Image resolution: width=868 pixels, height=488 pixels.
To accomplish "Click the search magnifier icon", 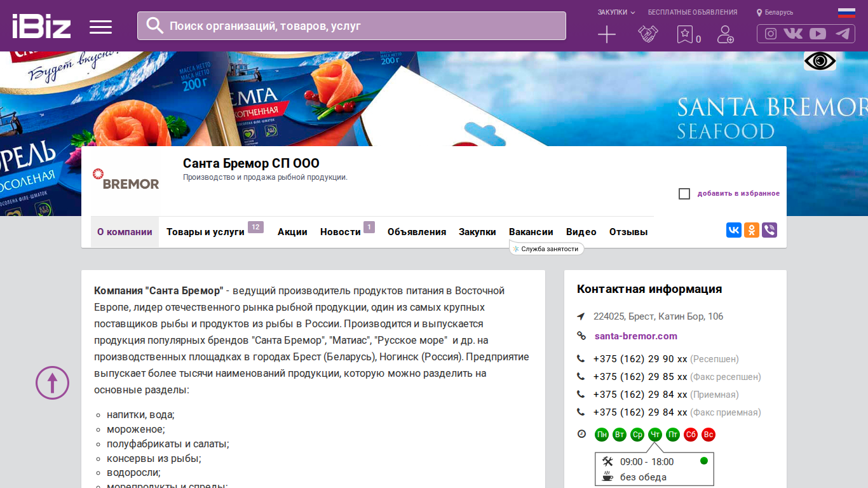I will pyautogui.click(x=155, y=25).
